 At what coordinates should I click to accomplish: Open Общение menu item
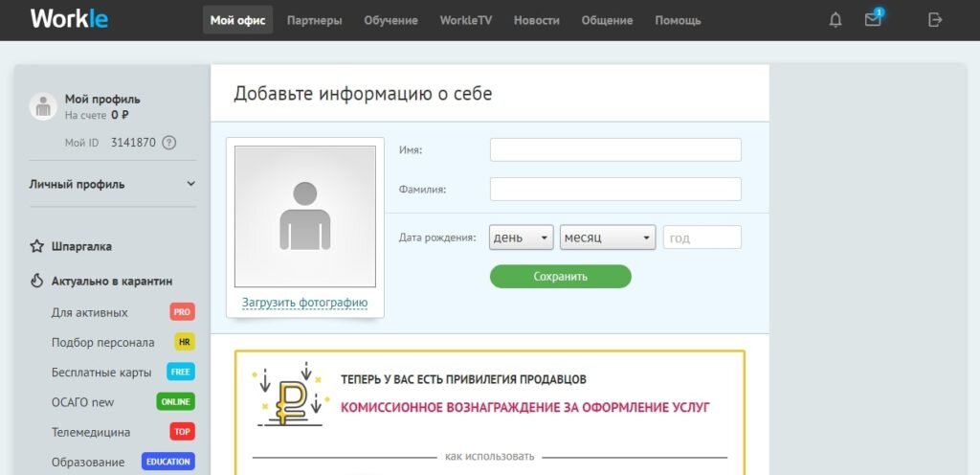[x=607, y=21]
